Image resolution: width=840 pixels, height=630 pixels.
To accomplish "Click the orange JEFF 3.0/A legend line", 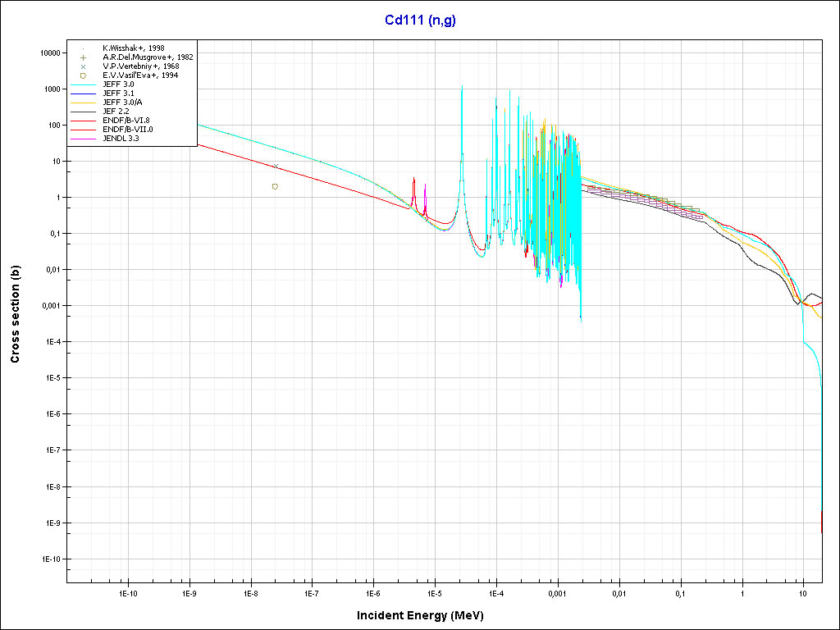I will pyautogui.click(x=84, y=103).
